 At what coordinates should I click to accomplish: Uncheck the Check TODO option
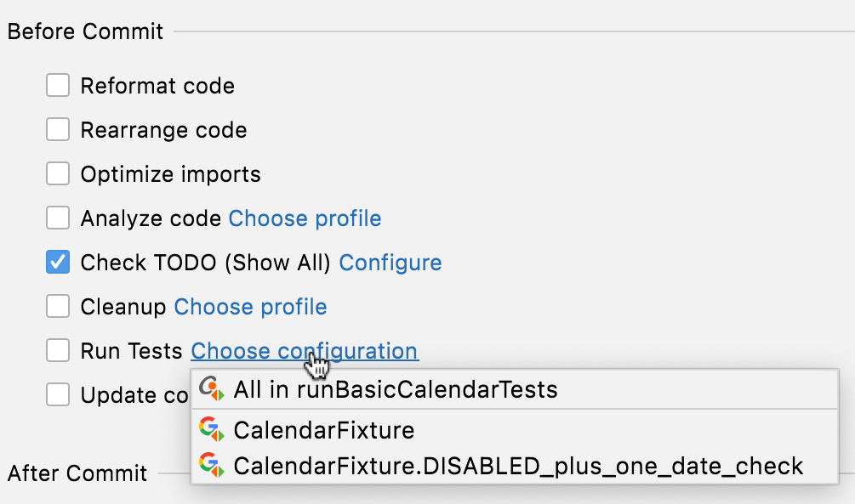tap(57, 262)
